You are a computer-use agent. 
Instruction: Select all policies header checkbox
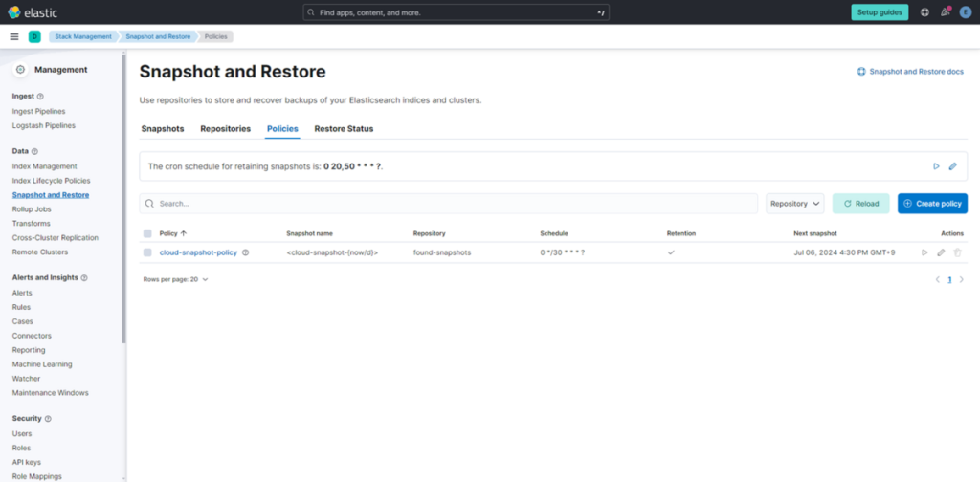pyautogui.click(x=147, y=233)
